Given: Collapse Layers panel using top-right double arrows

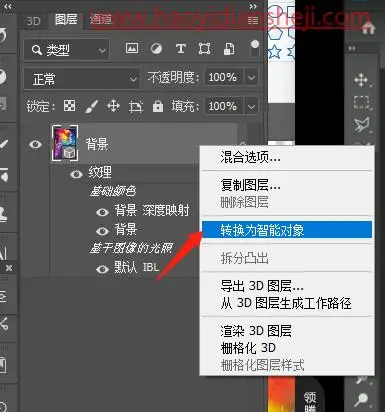Looking at the screenshot, I should (253, 6).
